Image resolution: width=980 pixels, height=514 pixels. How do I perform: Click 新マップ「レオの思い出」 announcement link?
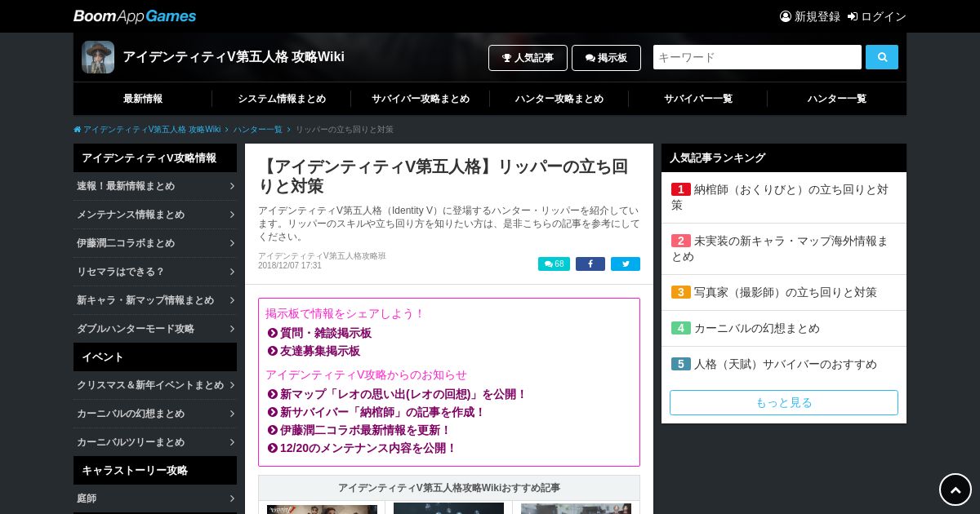tap(403, 394)
